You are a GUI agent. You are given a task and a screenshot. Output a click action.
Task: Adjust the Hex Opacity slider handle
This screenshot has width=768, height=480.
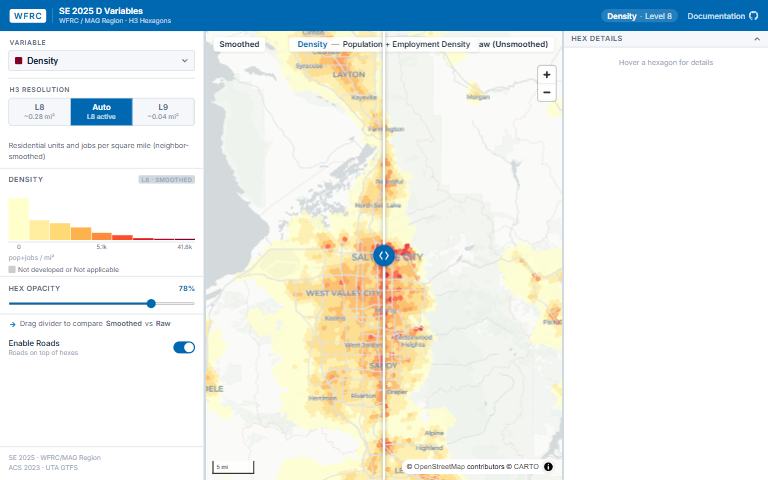click(x=151, y=304)
